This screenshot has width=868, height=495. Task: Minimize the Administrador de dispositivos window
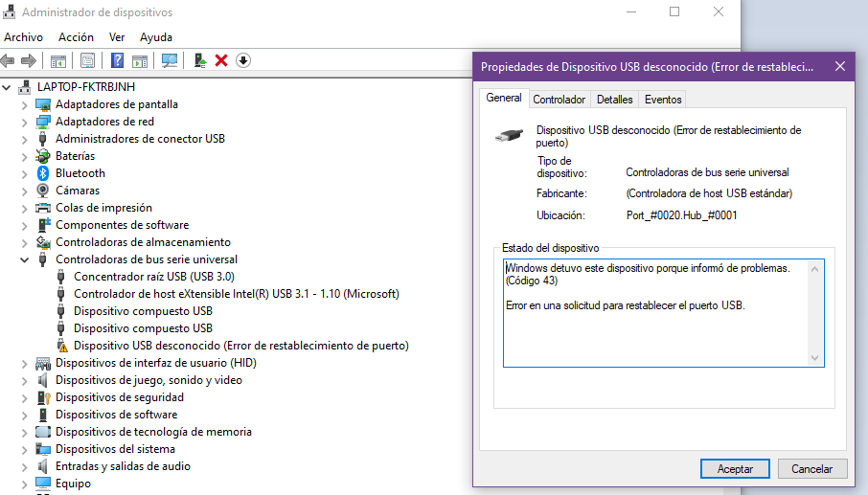631,11
